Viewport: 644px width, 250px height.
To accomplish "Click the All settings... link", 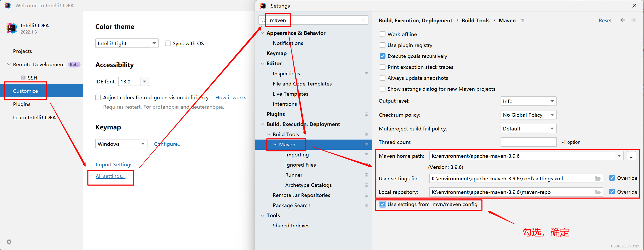I will [111, 176].
